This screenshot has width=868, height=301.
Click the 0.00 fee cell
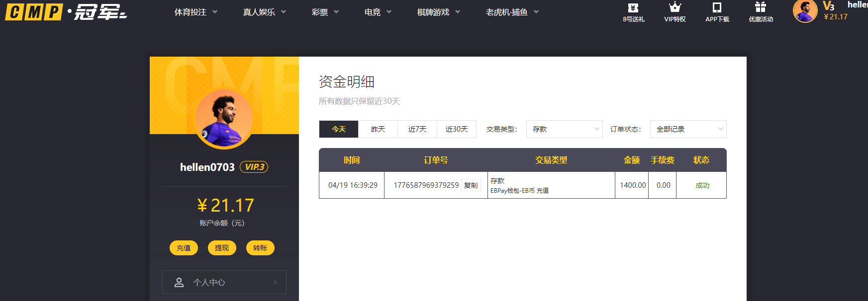coord(664,185)
